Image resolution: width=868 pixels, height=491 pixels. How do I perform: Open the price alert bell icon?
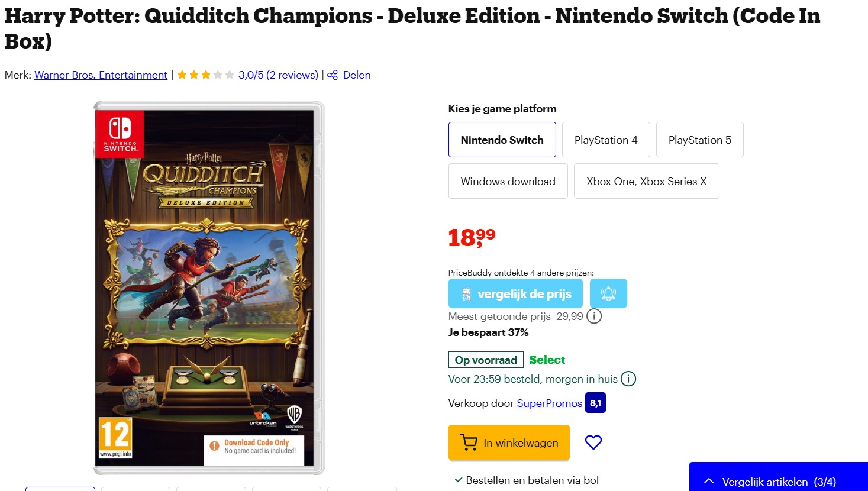coord(608,293)
